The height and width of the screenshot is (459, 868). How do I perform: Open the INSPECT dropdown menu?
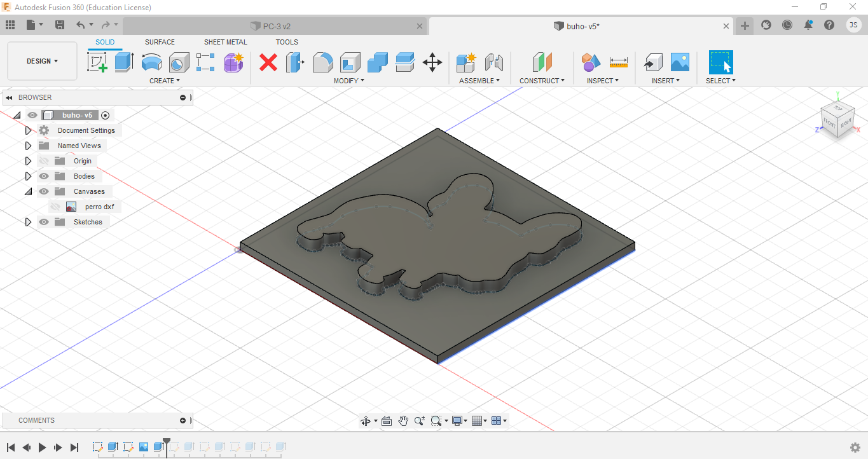(603, 81)
